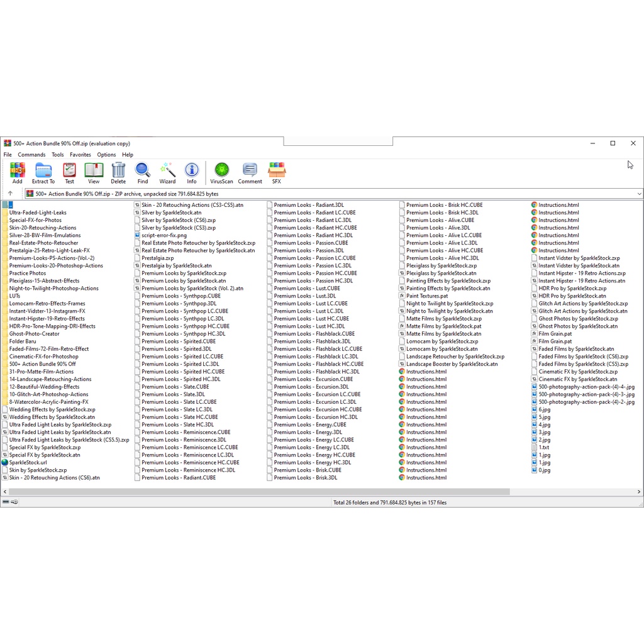Select the SparkleStock.url file

(x=28, y=462)
